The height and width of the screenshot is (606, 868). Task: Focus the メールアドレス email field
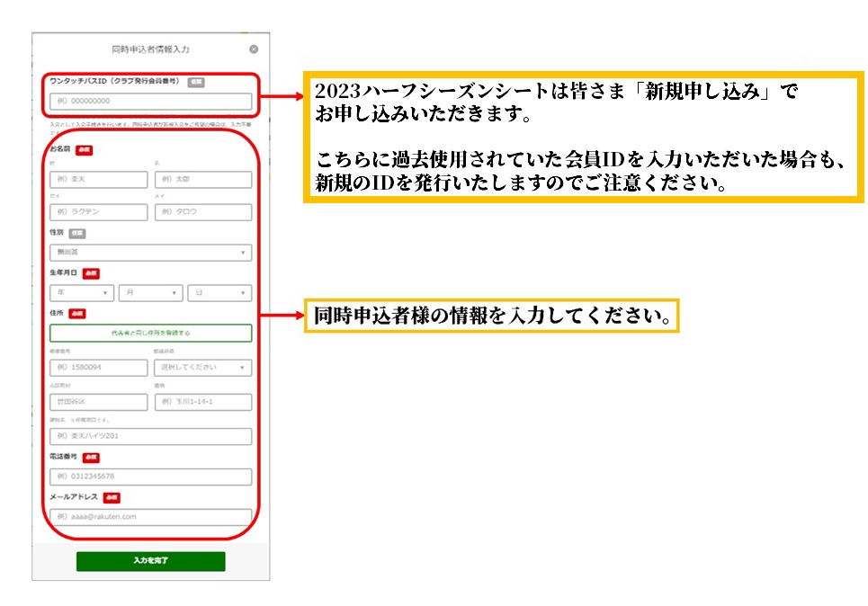[x=150, y=517]
